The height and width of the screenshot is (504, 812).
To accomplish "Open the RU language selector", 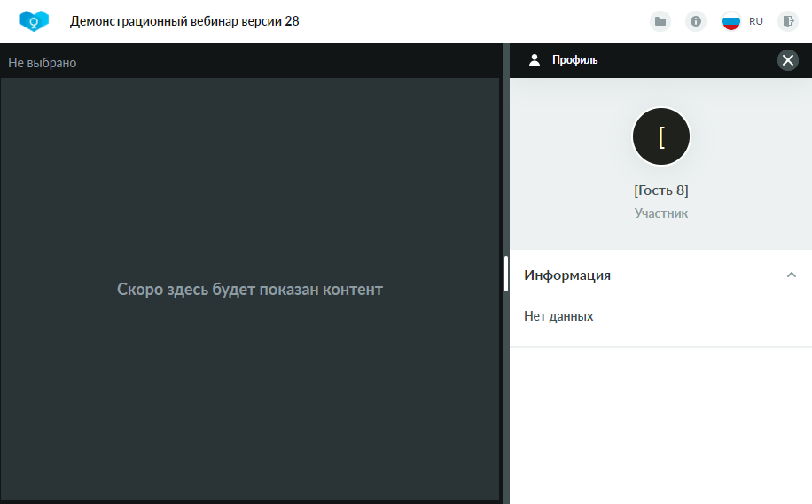I will click(755, 21).
